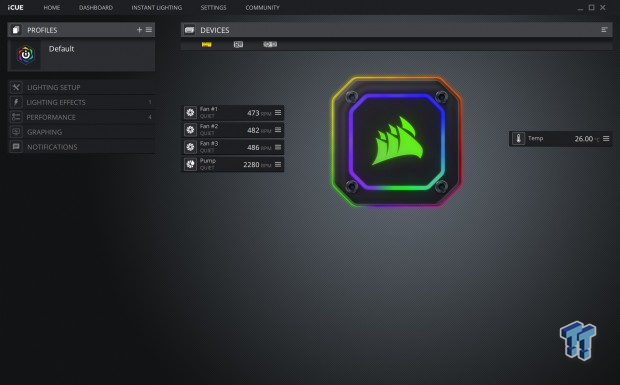620x385 pixels.
Task: Click the Pump icon
Action: 190,164
